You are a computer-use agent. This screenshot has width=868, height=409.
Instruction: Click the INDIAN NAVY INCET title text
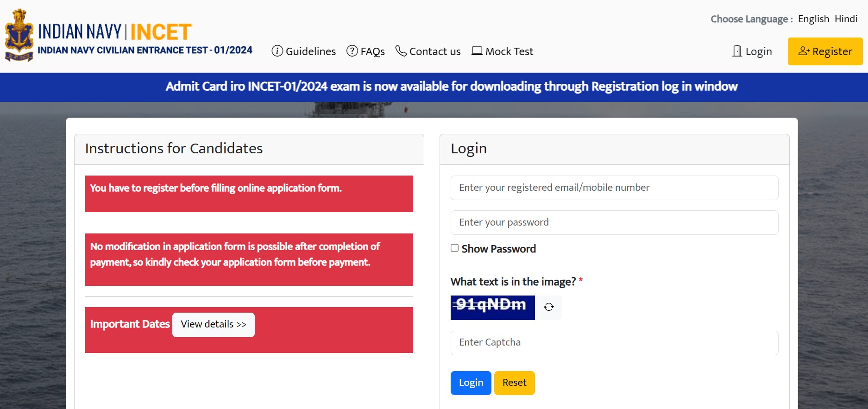115,32
